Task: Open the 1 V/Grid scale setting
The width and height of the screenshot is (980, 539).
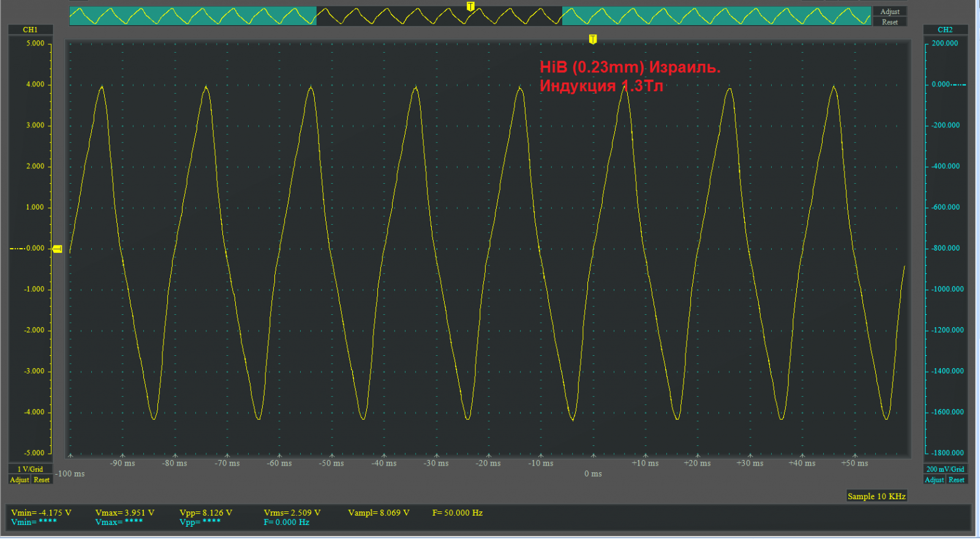Action: (x=30, y=469)
